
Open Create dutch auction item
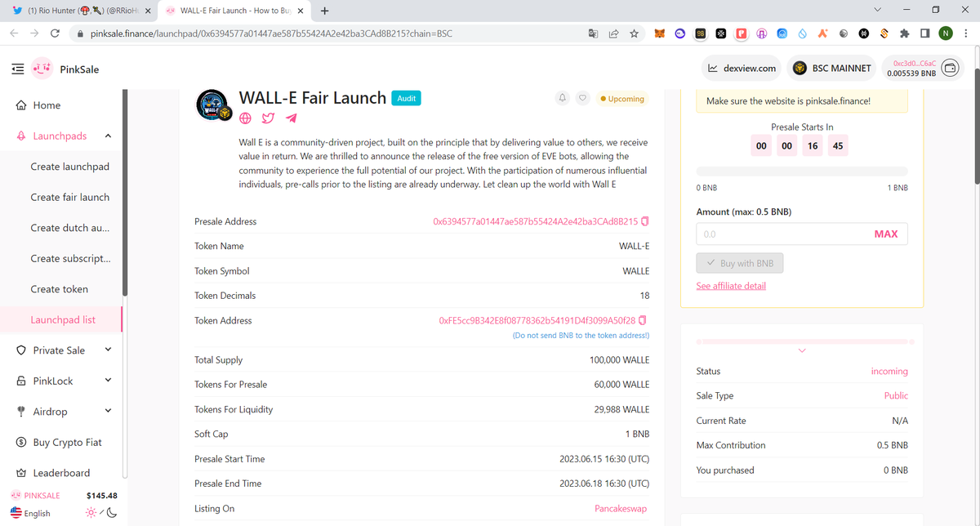(x=69, y=227)
